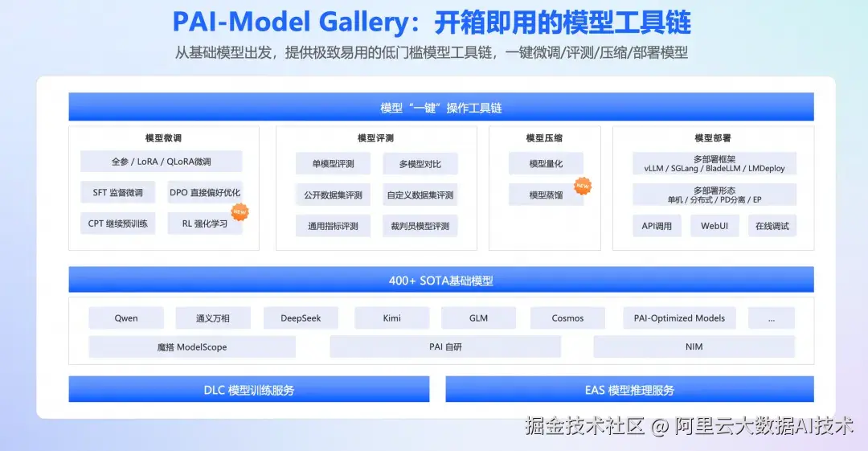Select the PAI-Optimized Models box
The height and width of the screenshot is (451, 868).
[679, 318]
